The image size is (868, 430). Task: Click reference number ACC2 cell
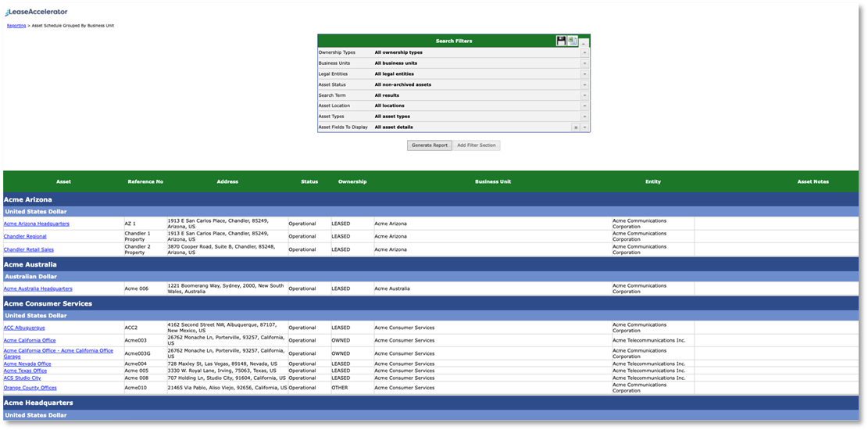coord(145,328)
